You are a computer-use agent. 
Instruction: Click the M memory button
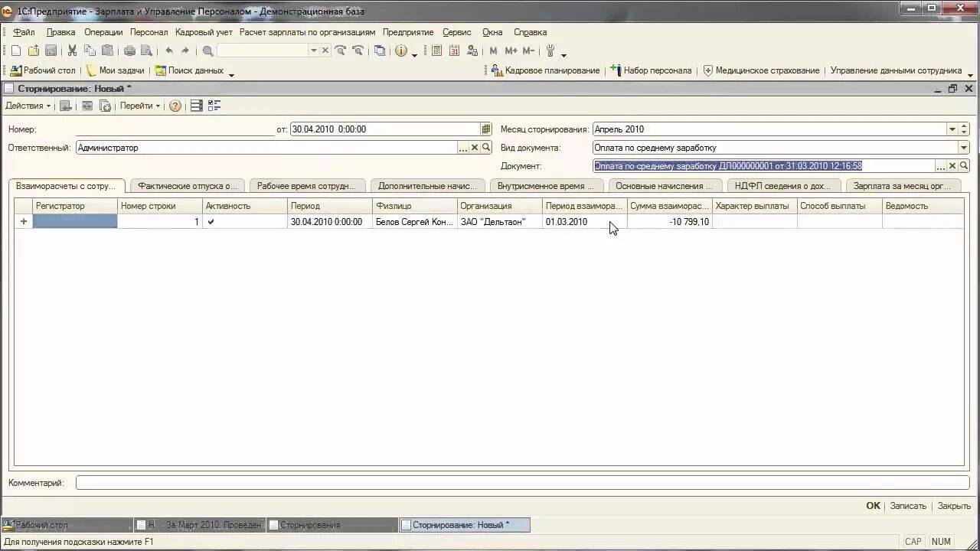coord(493,51)
